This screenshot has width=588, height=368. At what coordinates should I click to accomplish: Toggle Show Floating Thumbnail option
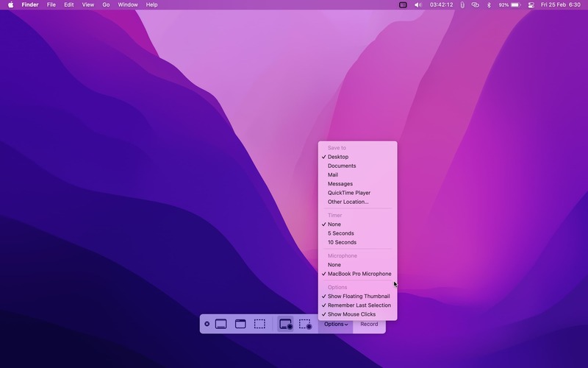359,297
